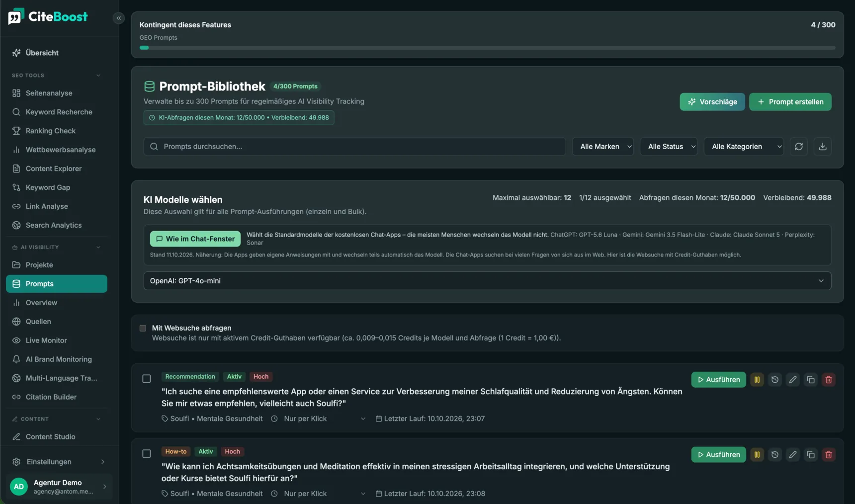Screen dimensions: 855x504
Task: Click the Vorschläge button
Action: coord(712,102)
